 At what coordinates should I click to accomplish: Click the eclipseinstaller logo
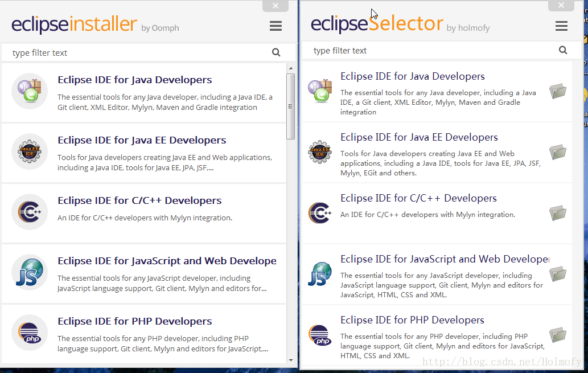(x=74, y=24)
